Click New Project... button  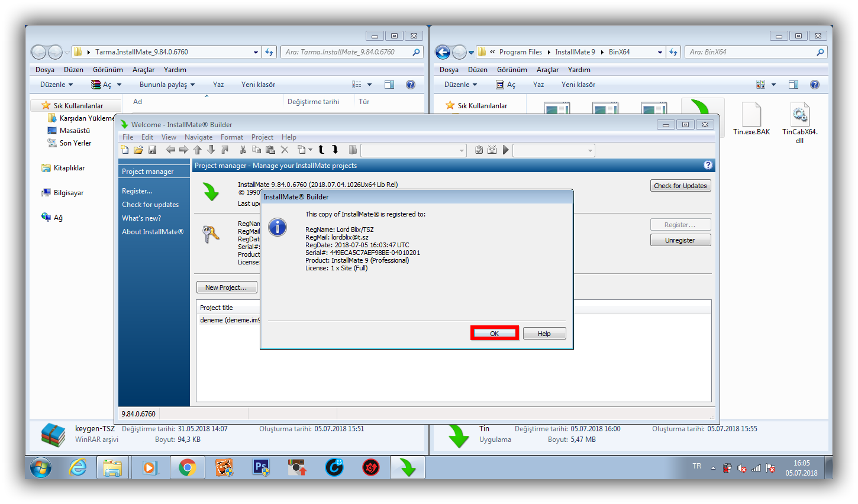click(227, 287)
